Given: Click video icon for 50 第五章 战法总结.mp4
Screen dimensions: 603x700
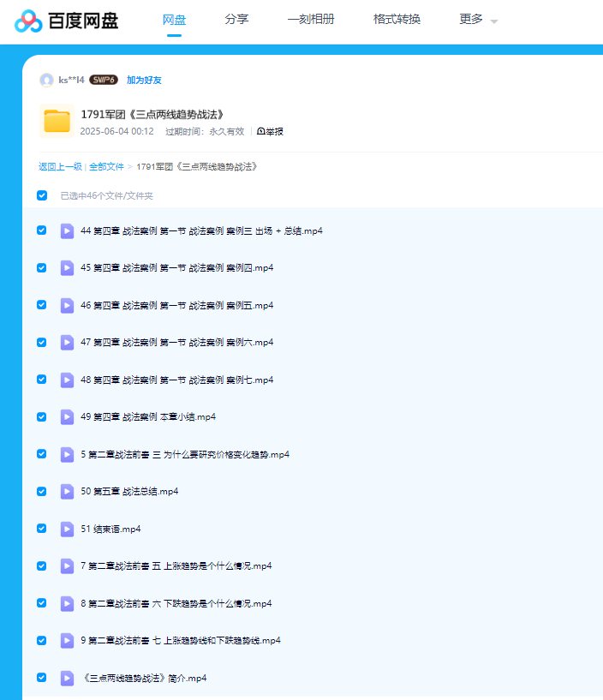Looking at the screenshot, I should (67, 491).
